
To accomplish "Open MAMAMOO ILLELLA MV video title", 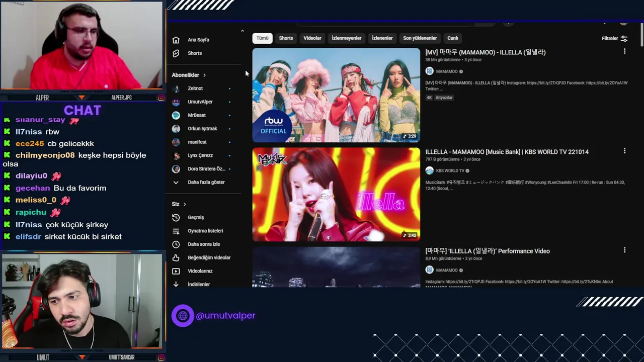I will [486, 52].
